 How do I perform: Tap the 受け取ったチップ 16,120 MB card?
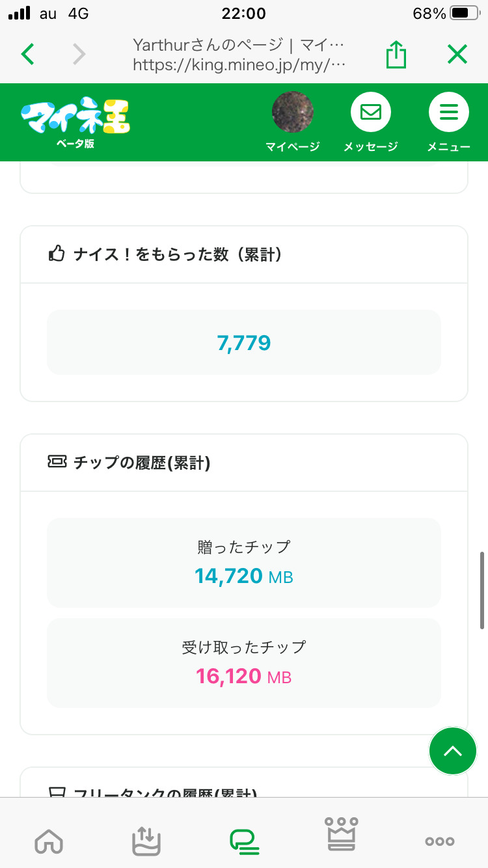pyautogui.click(x=244, y=662)
